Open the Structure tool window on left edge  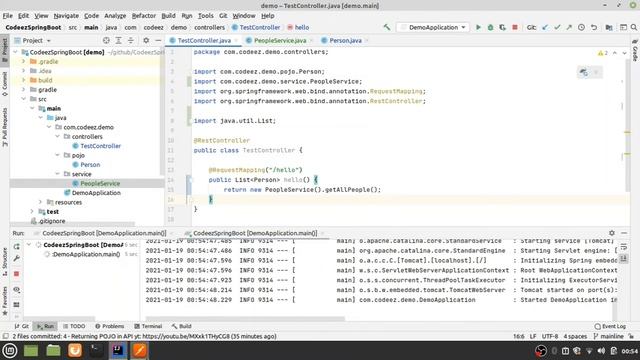(4, 263)
